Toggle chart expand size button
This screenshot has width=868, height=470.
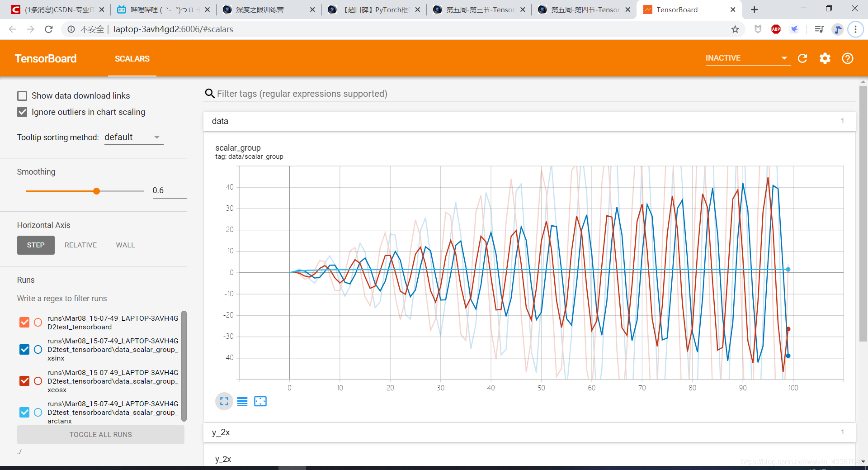tap(224, 401)
